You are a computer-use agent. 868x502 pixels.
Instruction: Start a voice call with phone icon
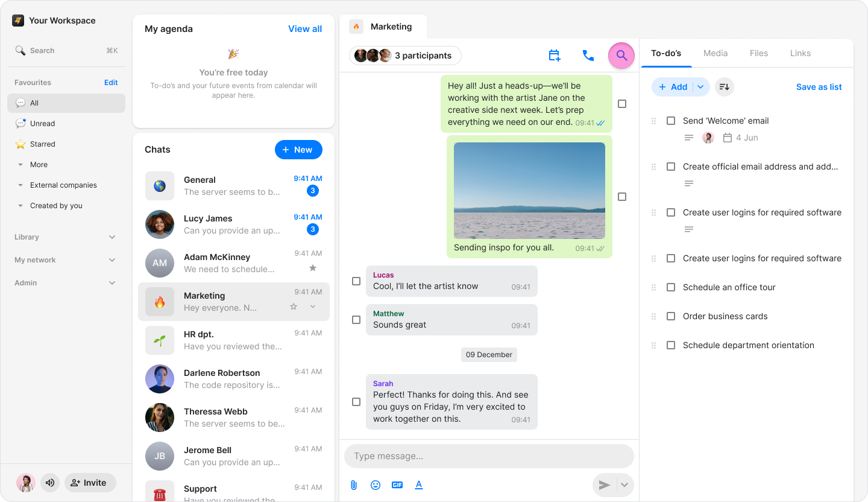click(588, 56)
